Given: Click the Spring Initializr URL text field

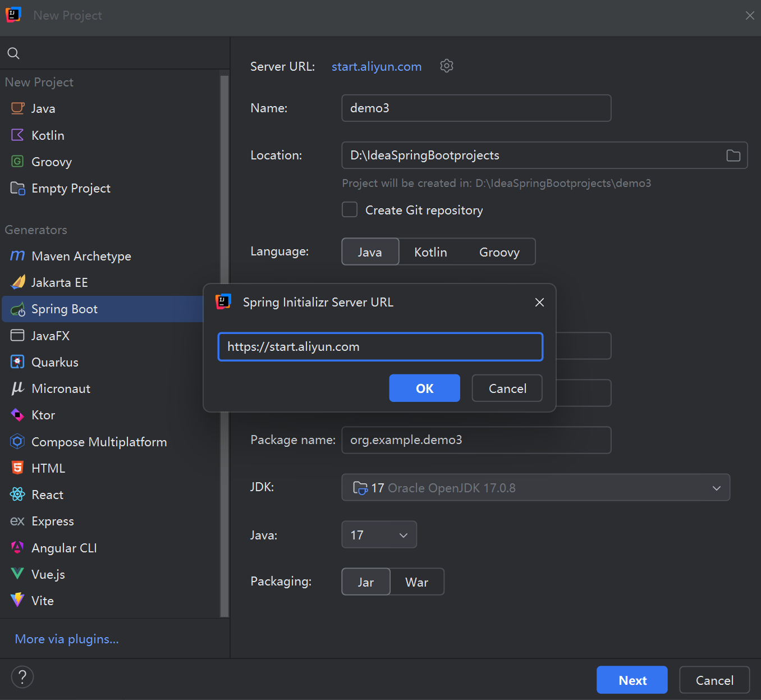Looking at the screenshot, I should coord(380,347).
